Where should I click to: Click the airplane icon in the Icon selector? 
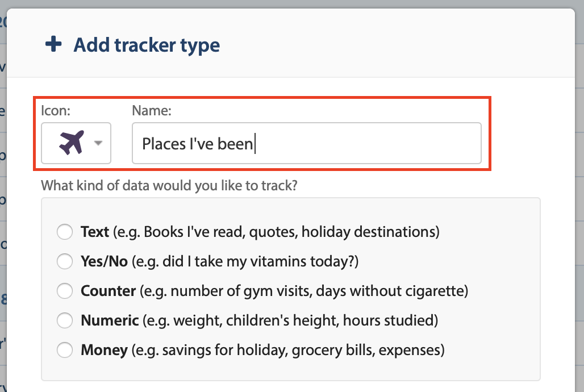(72, 143)
